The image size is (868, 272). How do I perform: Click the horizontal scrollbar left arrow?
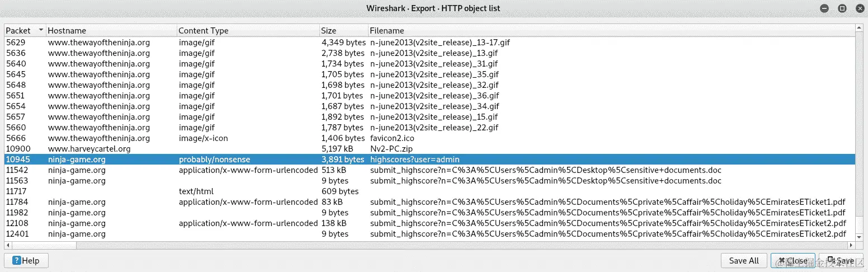pyautogui.click(x=8, y=245)
